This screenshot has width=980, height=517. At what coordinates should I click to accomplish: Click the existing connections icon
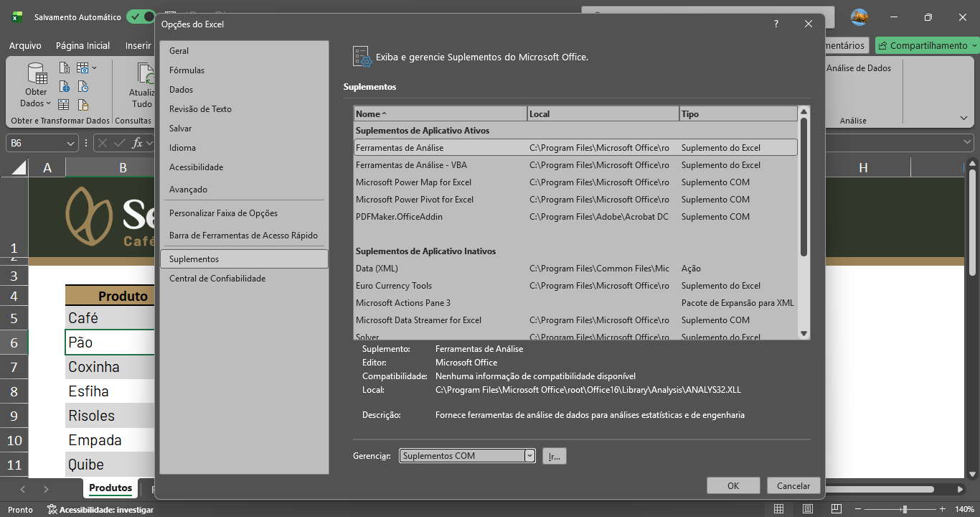click(x=83, y=105)
